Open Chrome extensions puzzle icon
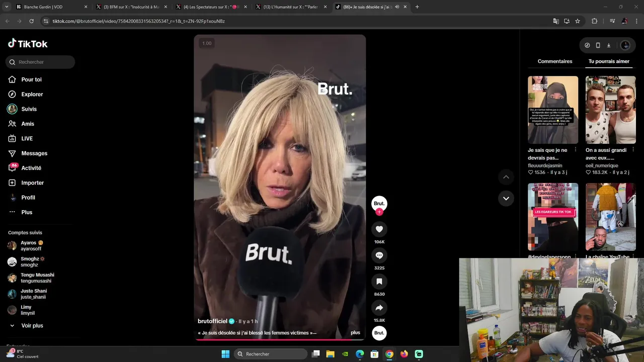The height and width of the screenshot is (362, 644). [594, 21]
